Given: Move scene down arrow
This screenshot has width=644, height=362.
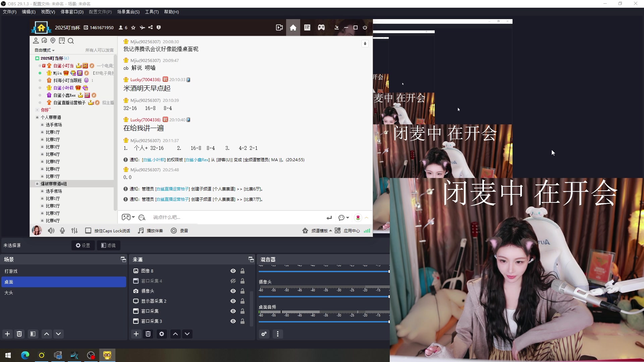Looking at the screenshot, I should (58, 334).
